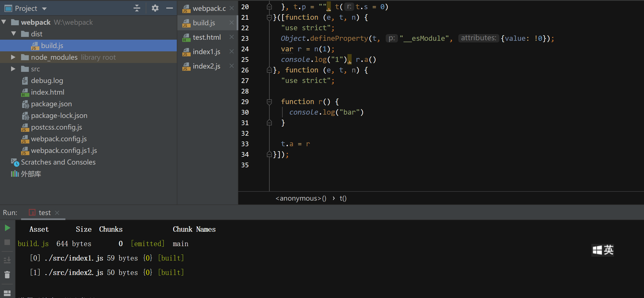Image resolution: width=644 pixels, height=298 pixels.
Task: Switch to the index1.js editor tab
Action: [206, 51]
